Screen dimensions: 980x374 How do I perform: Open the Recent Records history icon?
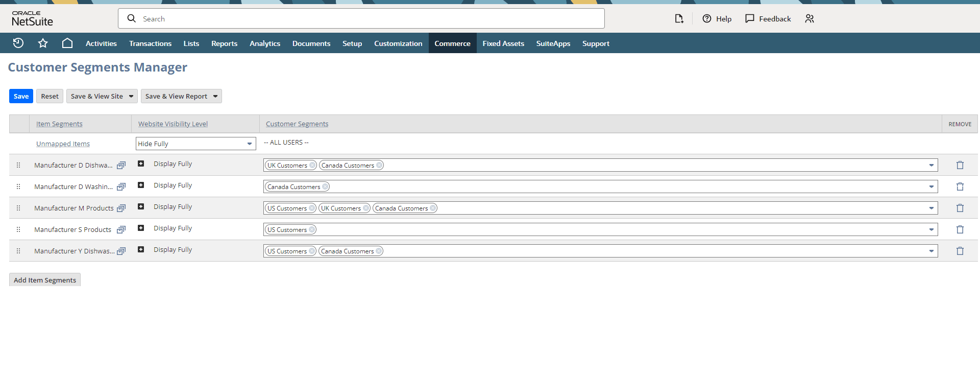(x=18, y=43)
